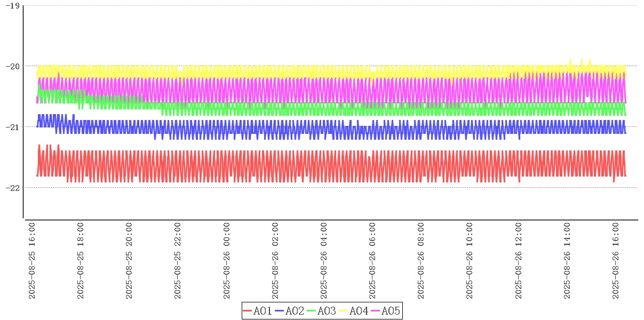The height and width of the screenshot is (320, 644).
Task: Click the 2025-08-25 22:00 time axis label
Action: click(178, 261)
